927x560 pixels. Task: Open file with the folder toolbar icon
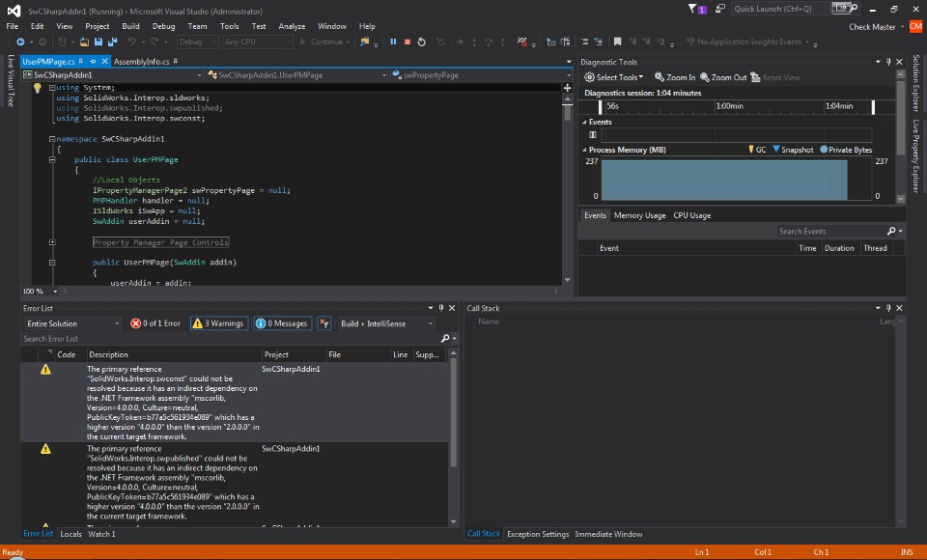(x=85, y=42)
